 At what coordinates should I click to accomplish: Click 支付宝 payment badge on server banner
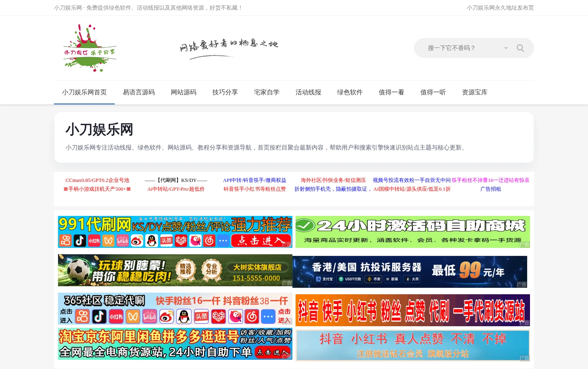pos(324,279)
